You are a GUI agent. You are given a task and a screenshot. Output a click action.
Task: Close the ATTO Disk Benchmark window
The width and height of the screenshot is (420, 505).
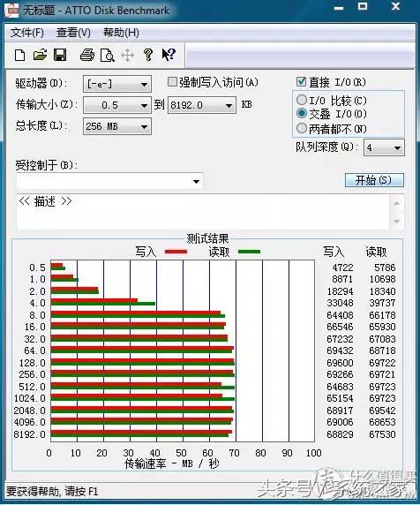(x=395, y=6)
